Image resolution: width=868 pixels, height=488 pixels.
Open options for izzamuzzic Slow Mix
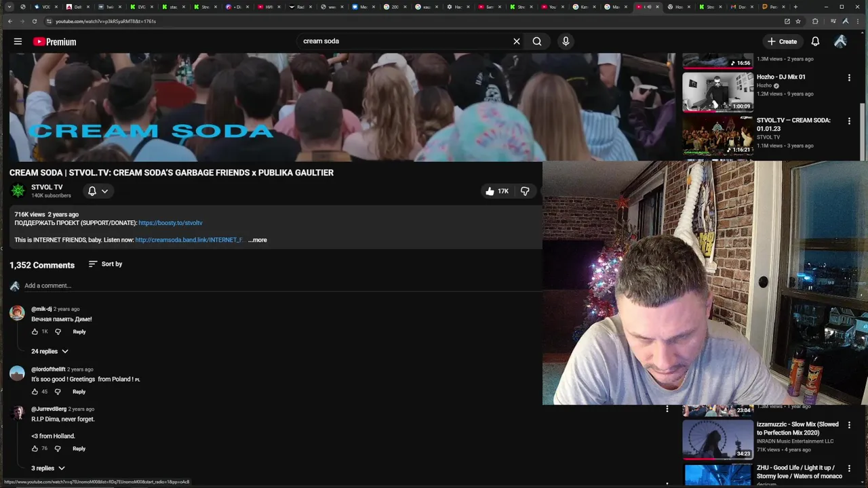click(849, 425)
